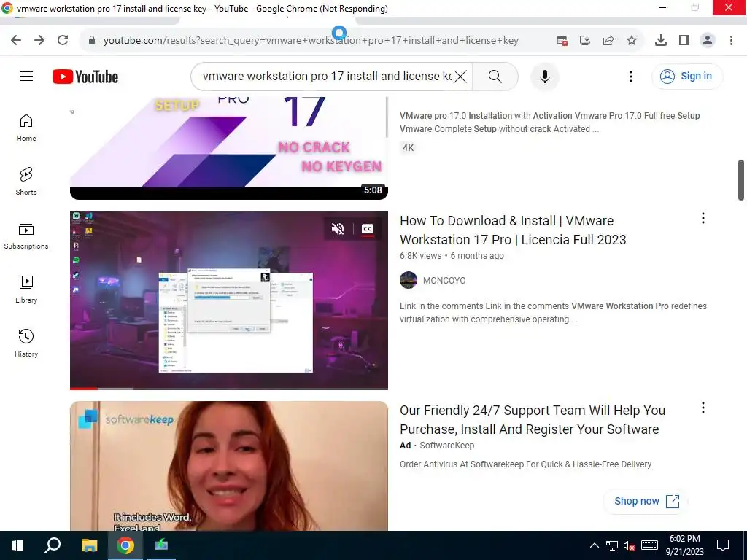Click the network tray icon
Image resolution: width=747 pixels, height=560 pixels.
(612, 545)
